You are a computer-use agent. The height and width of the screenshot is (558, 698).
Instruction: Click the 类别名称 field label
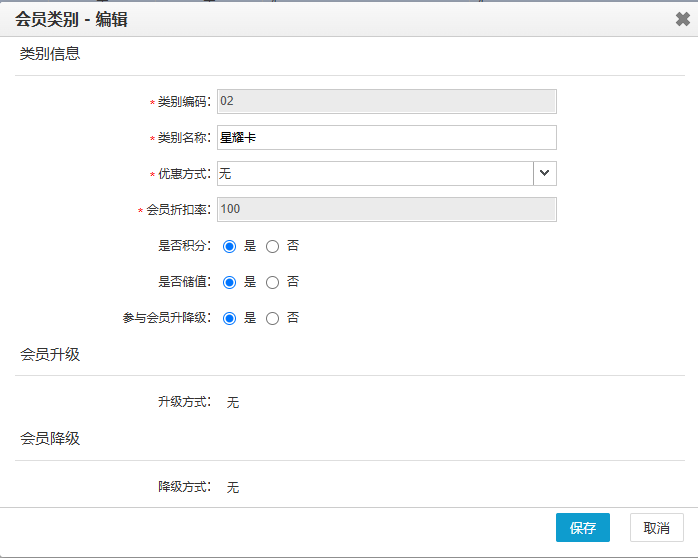tap(183, 138)
